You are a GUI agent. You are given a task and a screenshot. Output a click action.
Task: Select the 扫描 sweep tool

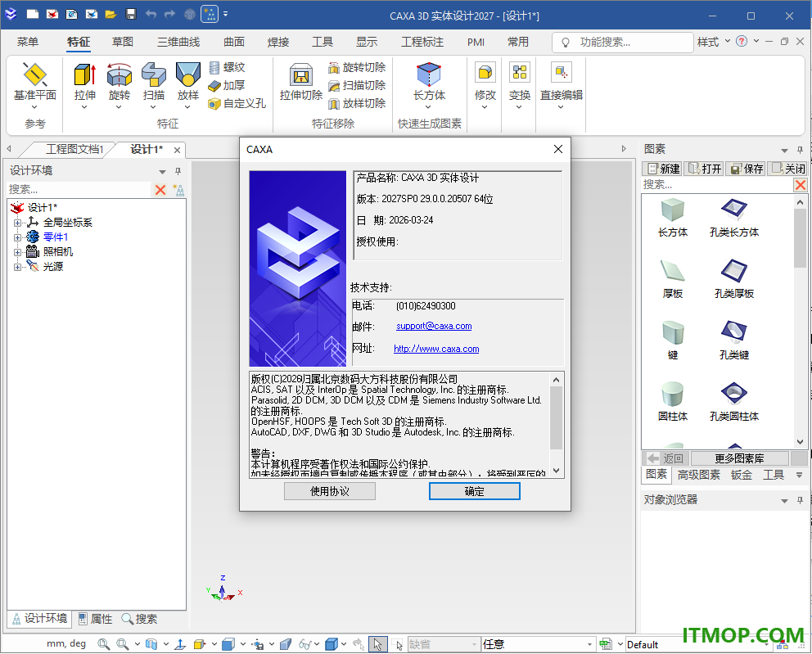(154, 74)
